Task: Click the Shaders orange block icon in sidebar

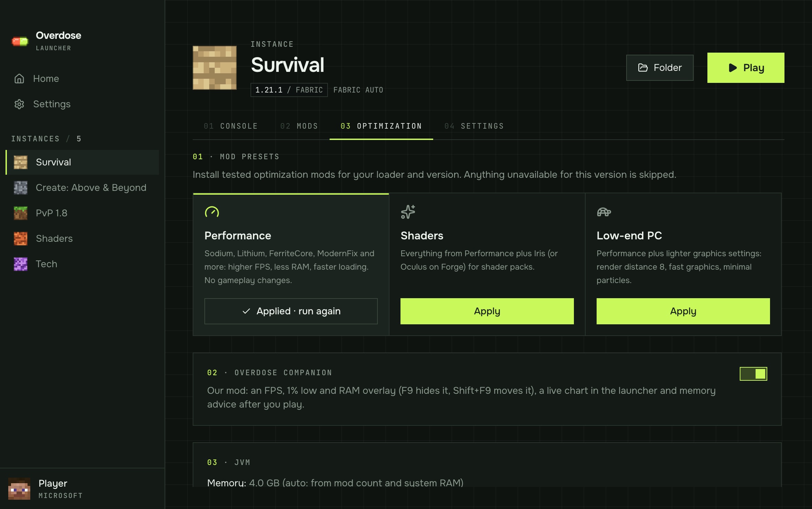Action: click(21, 239)
